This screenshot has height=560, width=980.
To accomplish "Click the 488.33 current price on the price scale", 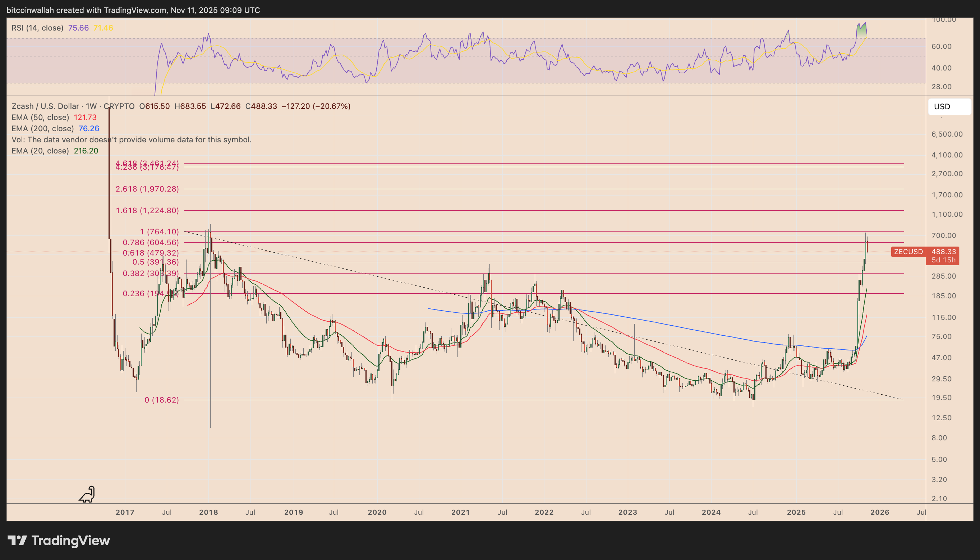I will click(943, 252).
